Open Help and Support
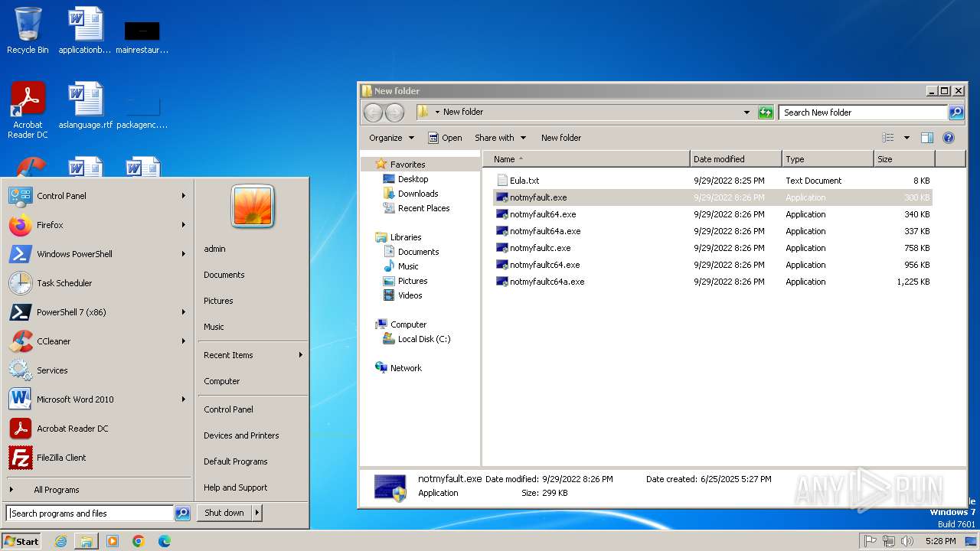 tap(236, 487)
